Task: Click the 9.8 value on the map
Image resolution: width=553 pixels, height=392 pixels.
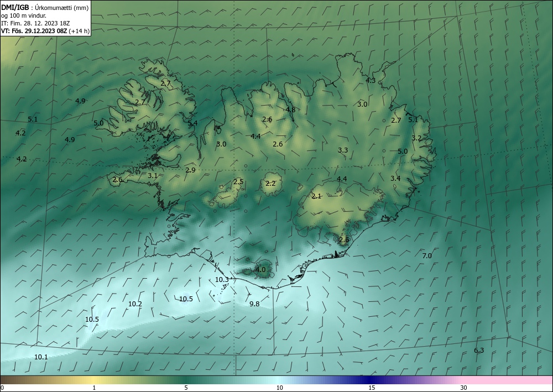Action: (254, 304)
